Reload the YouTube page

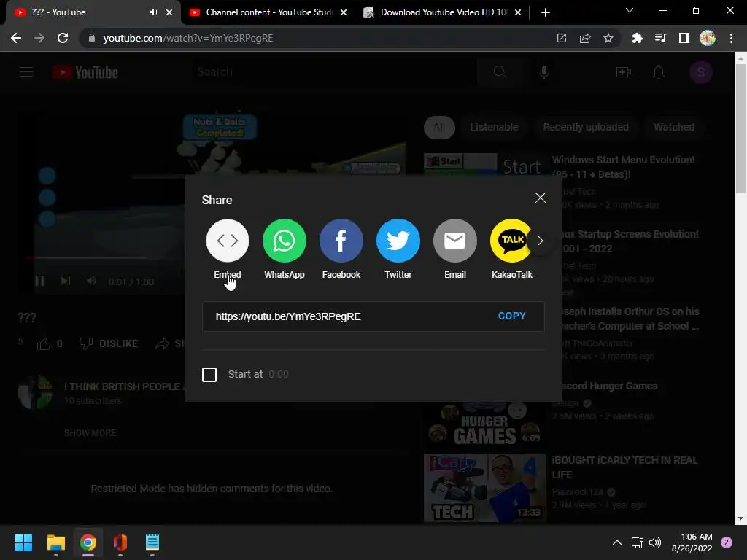[x=63, y=38]
